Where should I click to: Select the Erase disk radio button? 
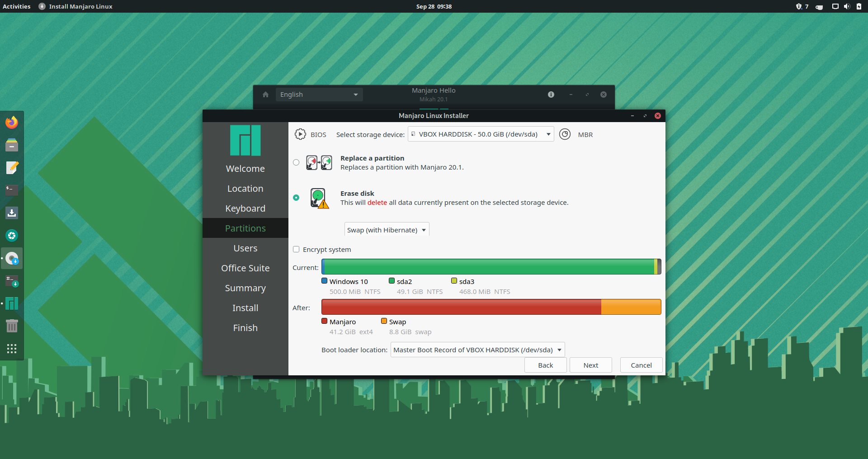pos(296,198)
